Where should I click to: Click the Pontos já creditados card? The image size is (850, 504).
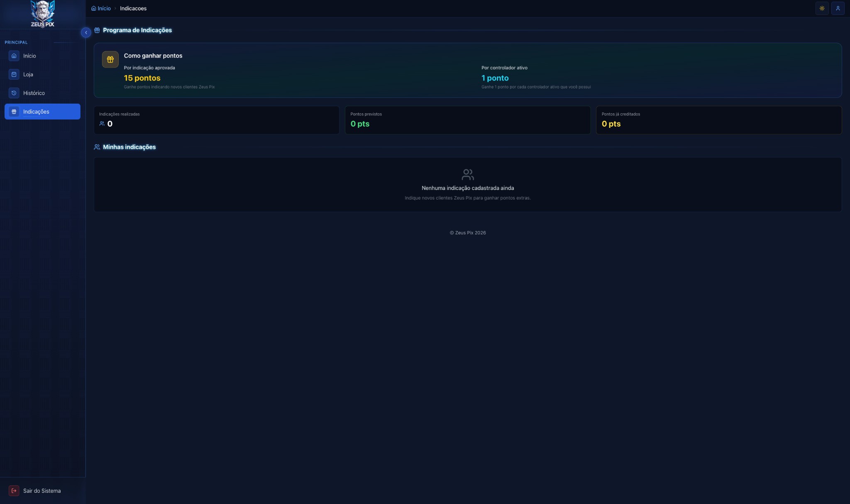coord(718,120)
